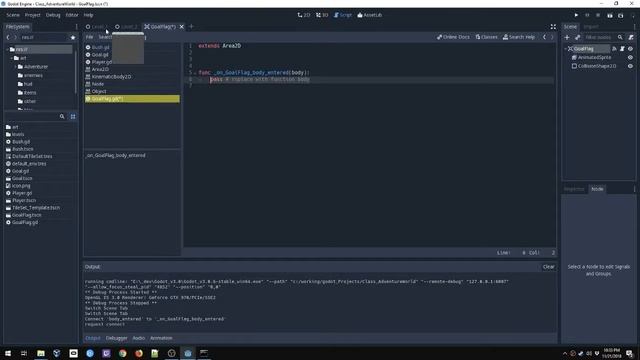Open the Animation bottom panel
The height and width of the screenshot is (360, 640).
[161, 338]
